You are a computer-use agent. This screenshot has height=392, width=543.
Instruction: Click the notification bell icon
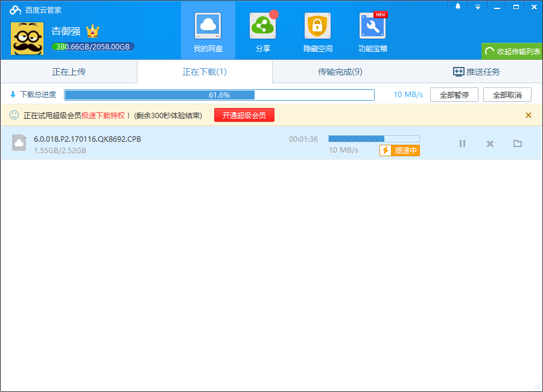[x=458, y=7]
